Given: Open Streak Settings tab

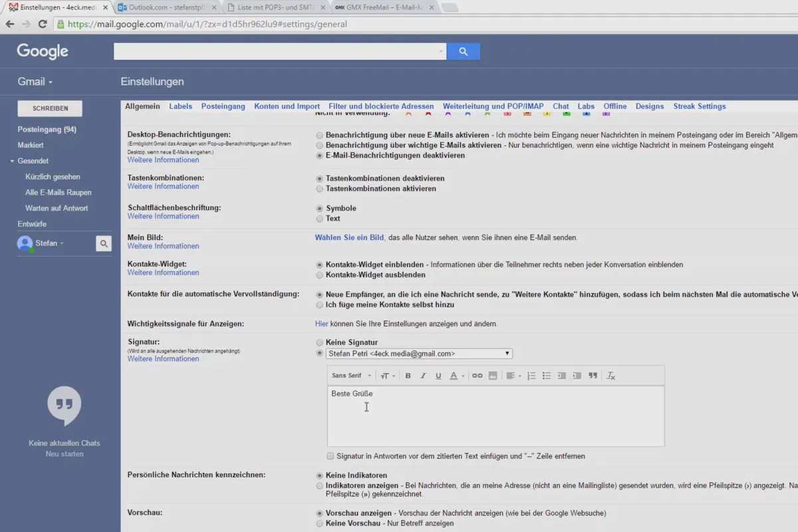Looking at the screenshot, I should 700,106.
